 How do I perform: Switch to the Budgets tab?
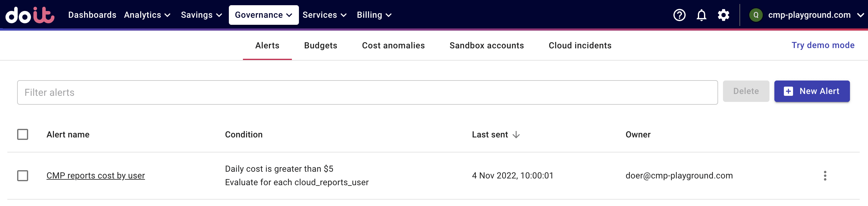[x=320, y=46]
